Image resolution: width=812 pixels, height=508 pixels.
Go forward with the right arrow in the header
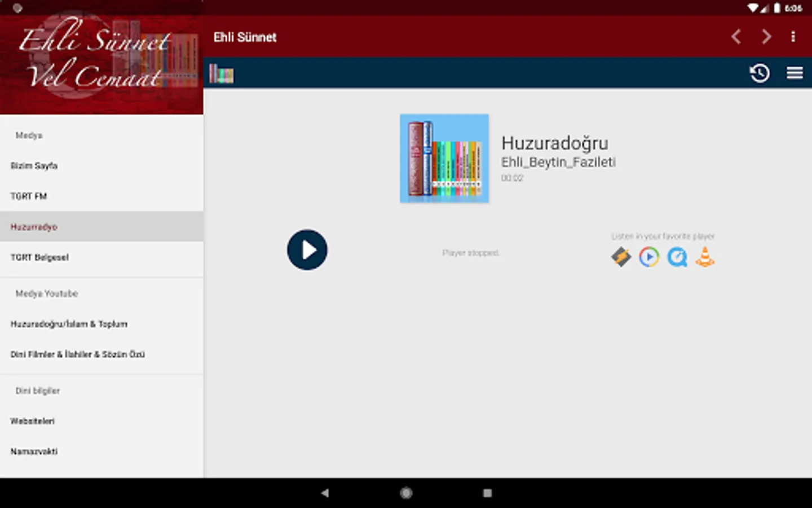[766, 37]
